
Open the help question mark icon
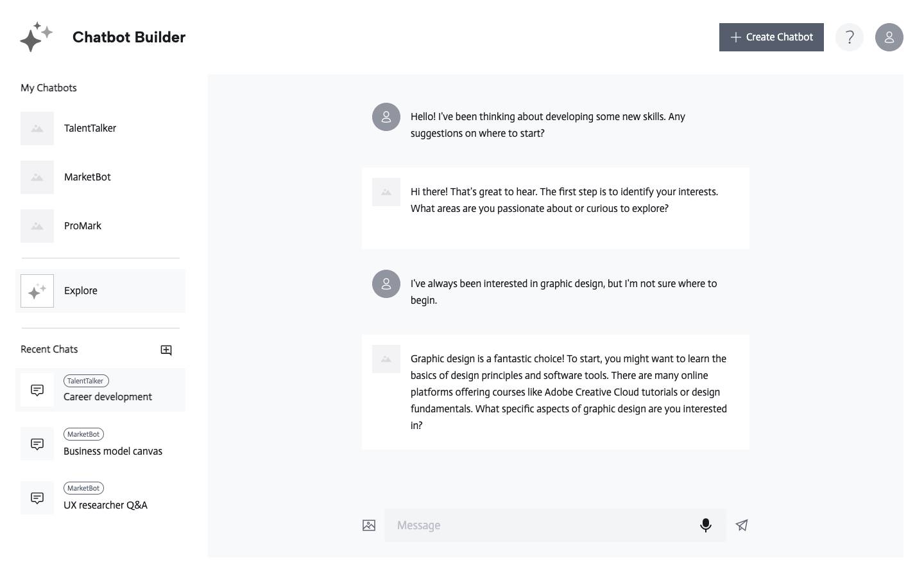[850, 37]
